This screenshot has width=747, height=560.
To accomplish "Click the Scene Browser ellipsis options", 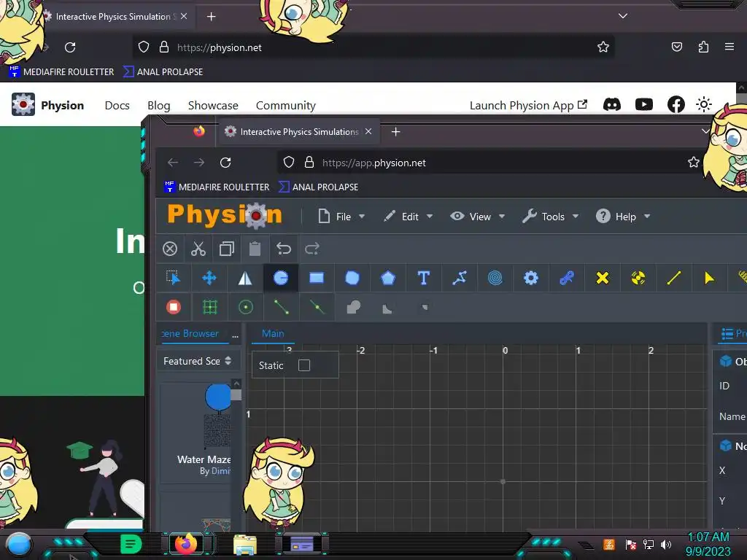I will tap(235, 335).
